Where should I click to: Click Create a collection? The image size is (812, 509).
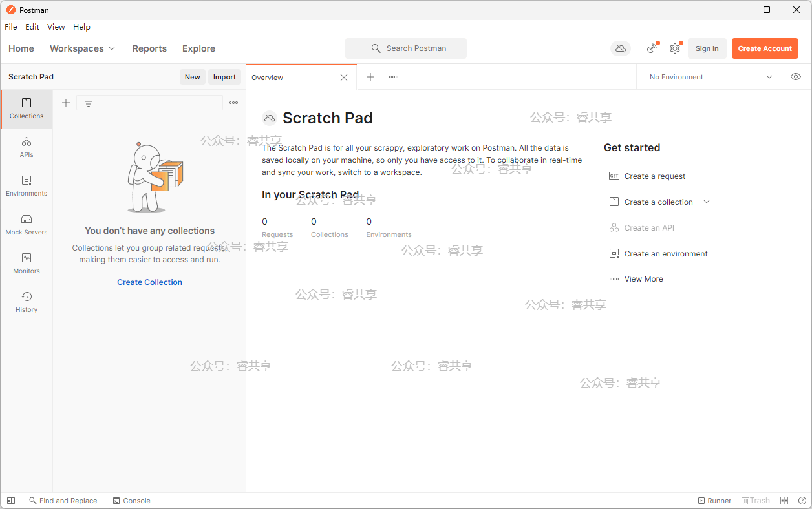click(x=651, y=202)
